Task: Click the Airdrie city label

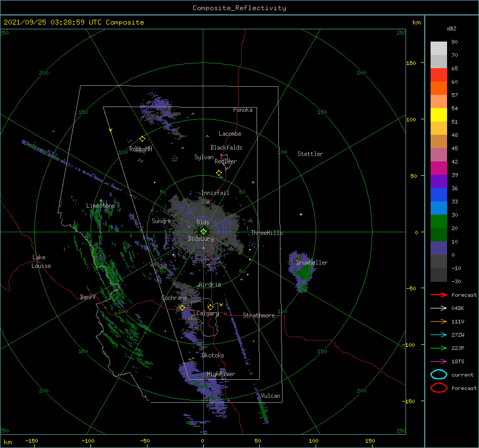Action: [x=210, y=284]
